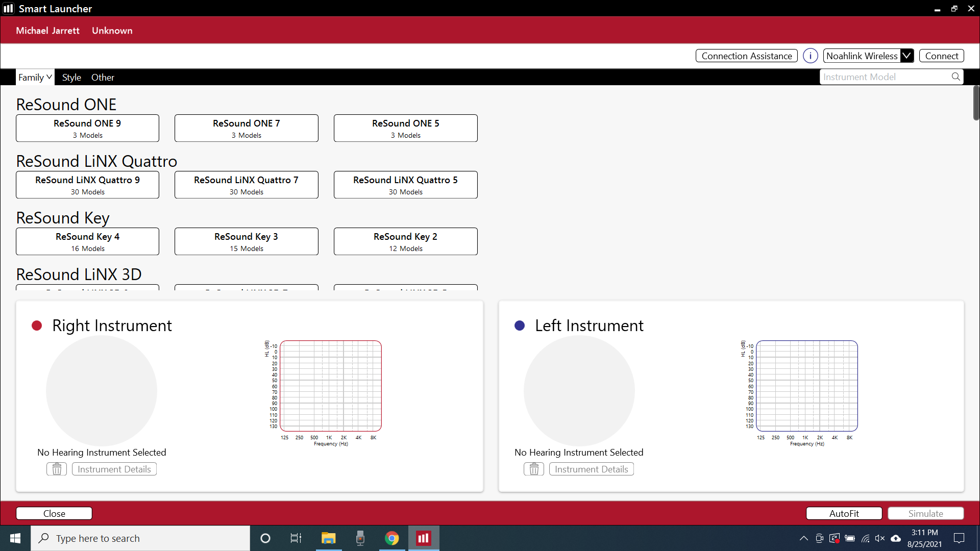Open the Wi-Fi network tray icon

point(865,538)
